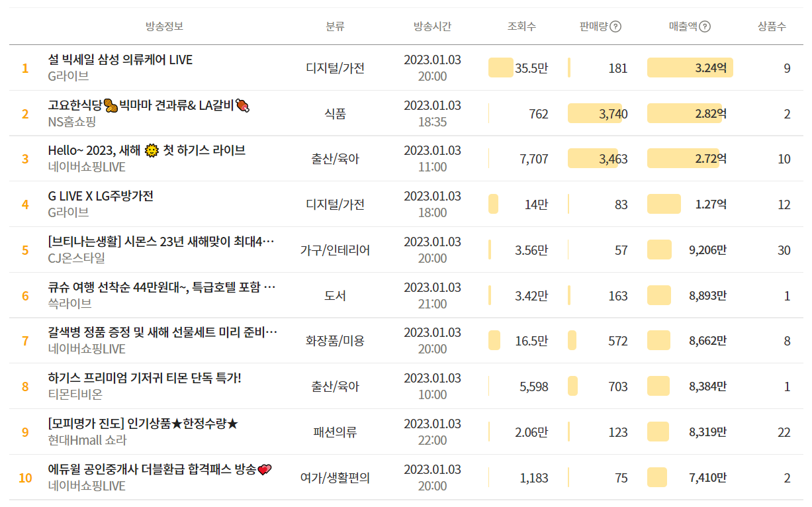Click the rib emoji in the 고요한식당 title
Viewport: 812px width, 507px height.
pos(242,105)
